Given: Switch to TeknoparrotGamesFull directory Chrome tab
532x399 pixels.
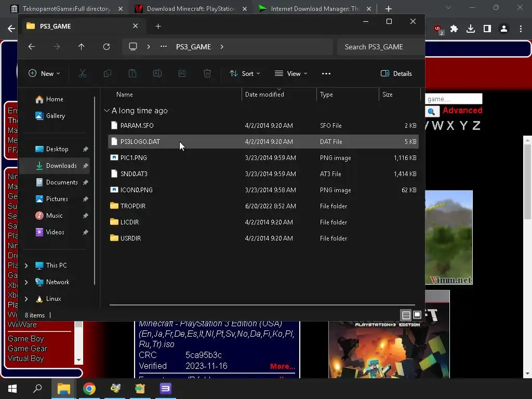Looking at the screenshot, I should click(66, 8).
